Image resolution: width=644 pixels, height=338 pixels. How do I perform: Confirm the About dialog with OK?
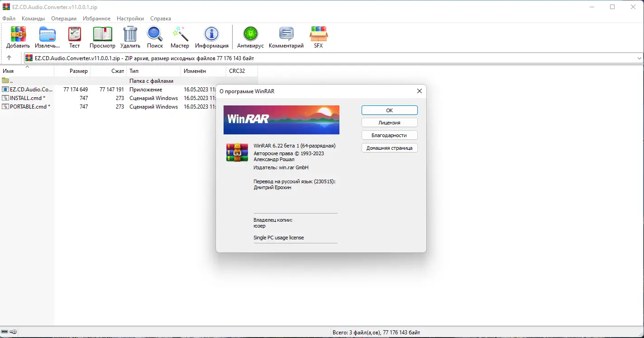coord(390,110)
